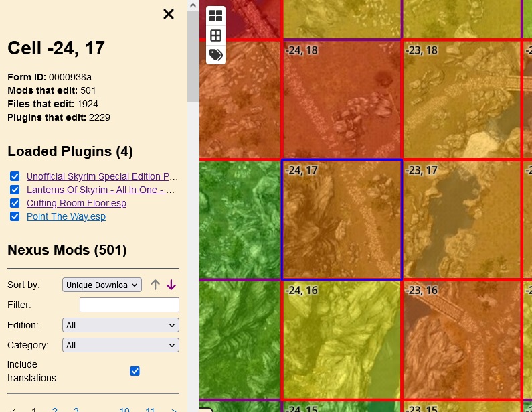Uncheck the Unofficial Skyrim Special Edition plugin
The image size is (532, 412).
(x=15, y=176)
